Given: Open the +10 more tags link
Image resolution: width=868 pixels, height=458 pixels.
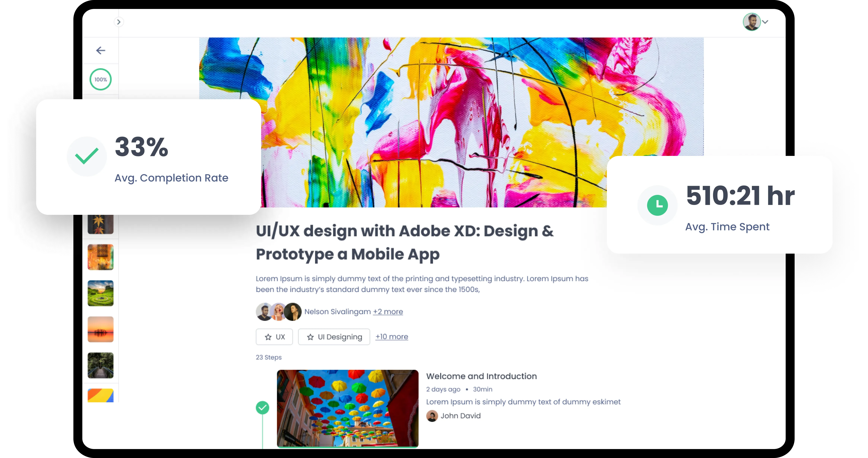Looking at the screenshot, I should pos(392,337).
